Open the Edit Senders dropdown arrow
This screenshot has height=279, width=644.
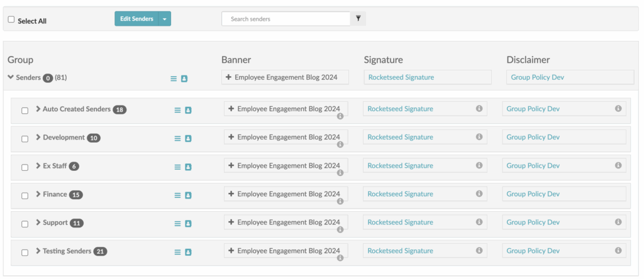(165, 19)
